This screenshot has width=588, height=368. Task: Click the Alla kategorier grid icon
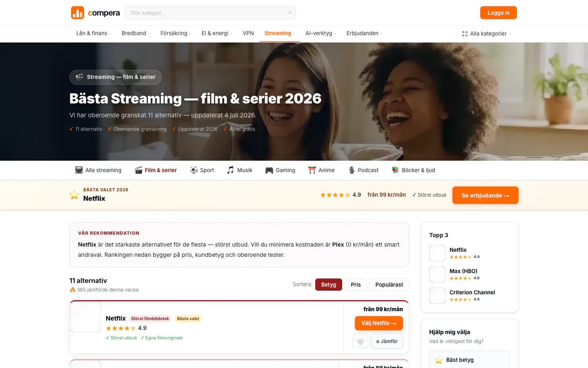(x=465, y=34)
